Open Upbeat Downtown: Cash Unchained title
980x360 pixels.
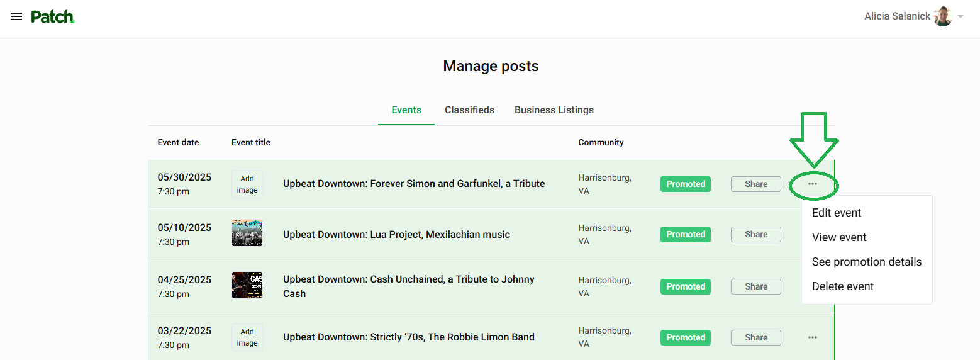(x=409, y=286)
